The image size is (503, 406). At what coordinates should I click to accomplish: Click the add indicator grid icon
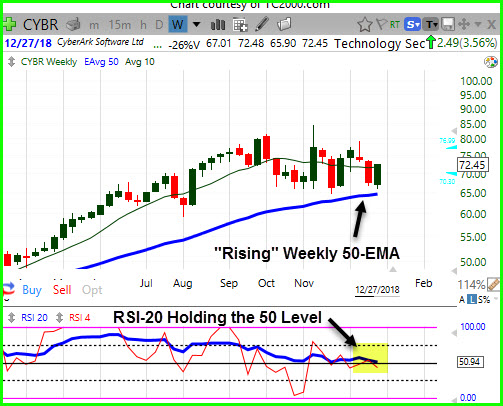point(240,25)
